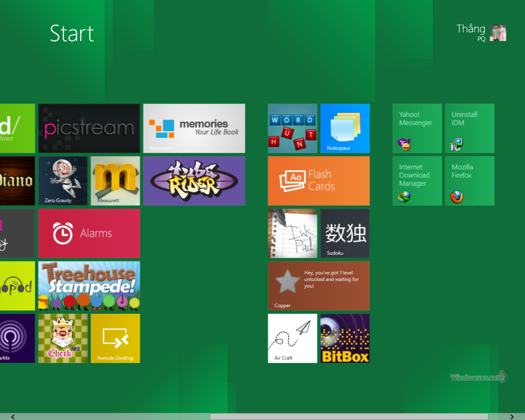The image size is (525, 420).
Task: Open the picstream tile
Action: coord(89,128)
